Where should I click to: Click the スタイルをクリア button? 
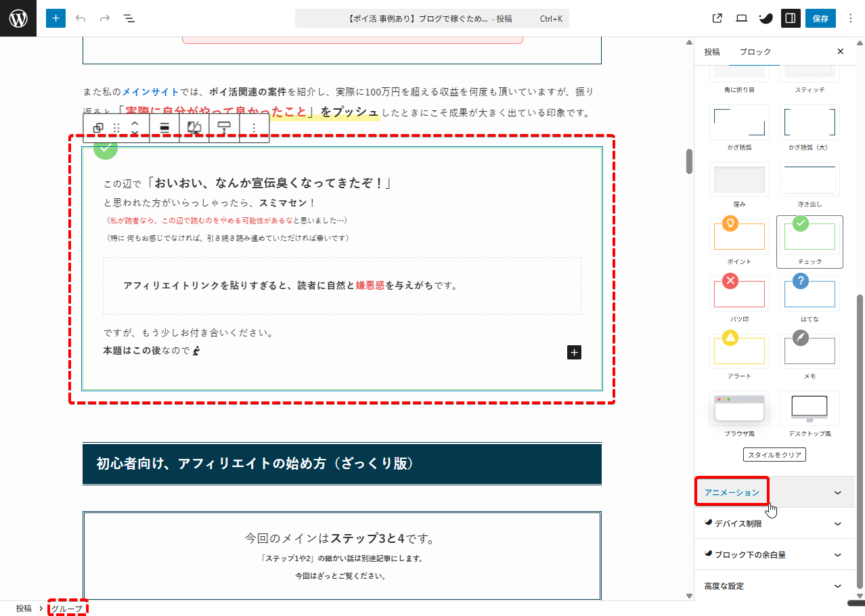coord(774,455)
